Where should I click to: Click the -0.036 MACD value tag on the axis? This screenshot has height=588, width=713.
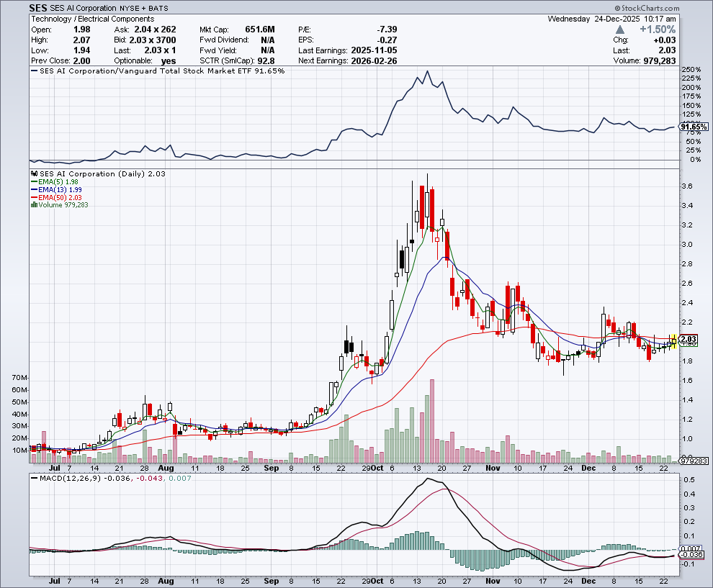coord(691,555)
